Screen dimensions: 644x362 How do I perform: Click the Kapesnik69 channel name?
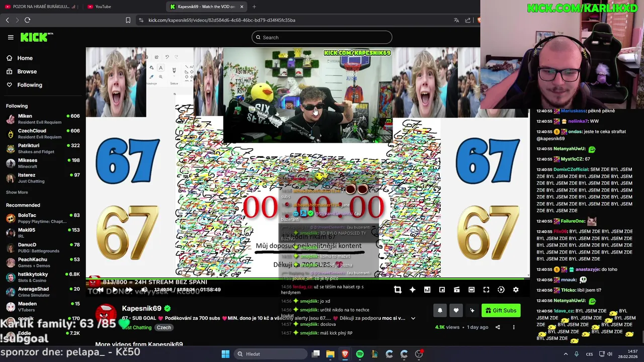tap(141, 308)
